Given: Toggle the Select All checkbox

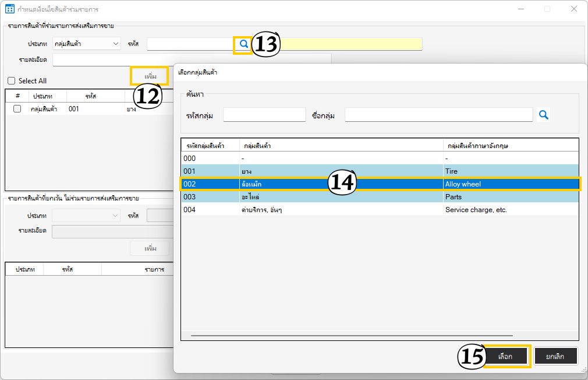Looking at the screenshot, I should (x=12, y=81).
